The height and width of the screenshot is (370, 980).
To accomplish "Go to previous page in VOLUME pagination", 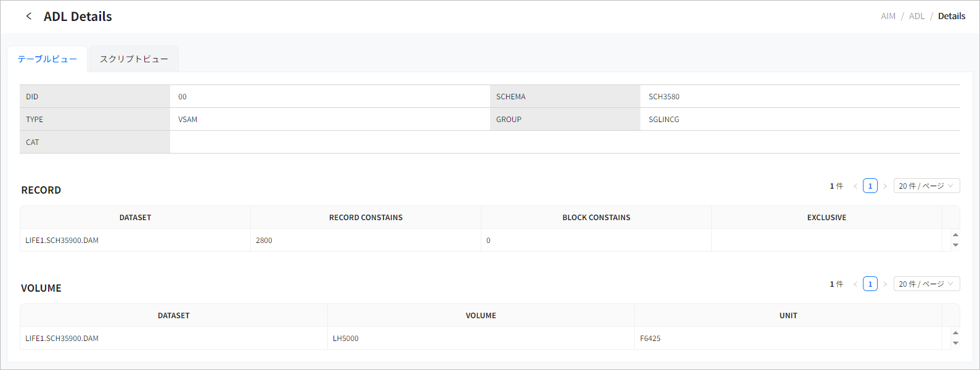I will point(855,284).
